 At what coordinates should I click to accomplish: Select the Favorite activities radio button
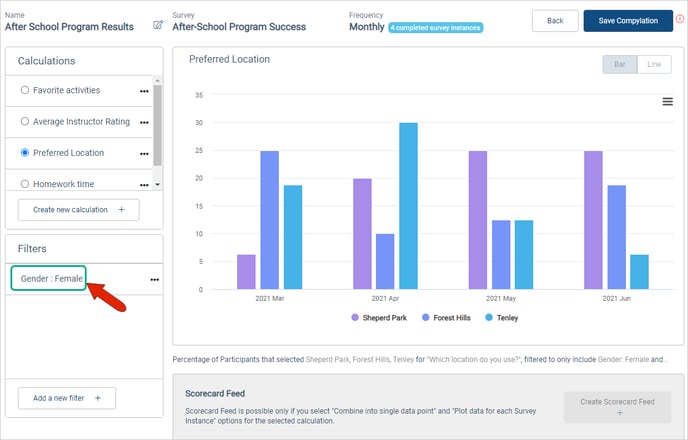(25, 90)
